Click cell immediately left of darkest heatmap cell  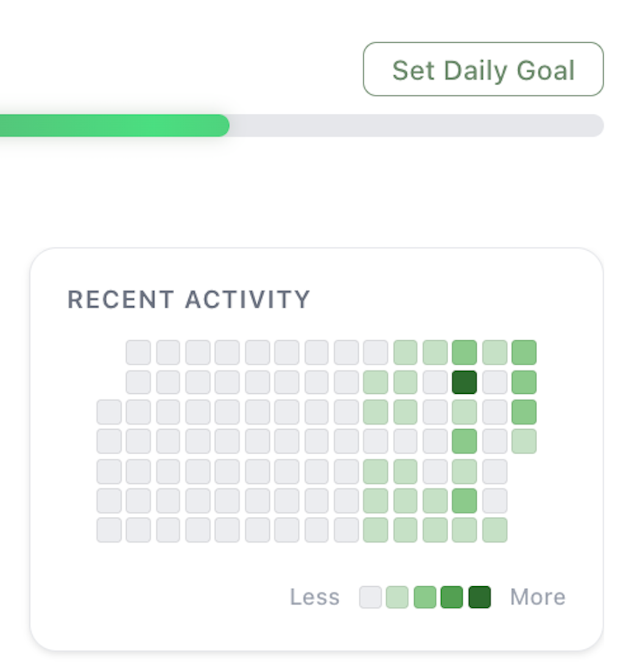[x=435, y=382]
